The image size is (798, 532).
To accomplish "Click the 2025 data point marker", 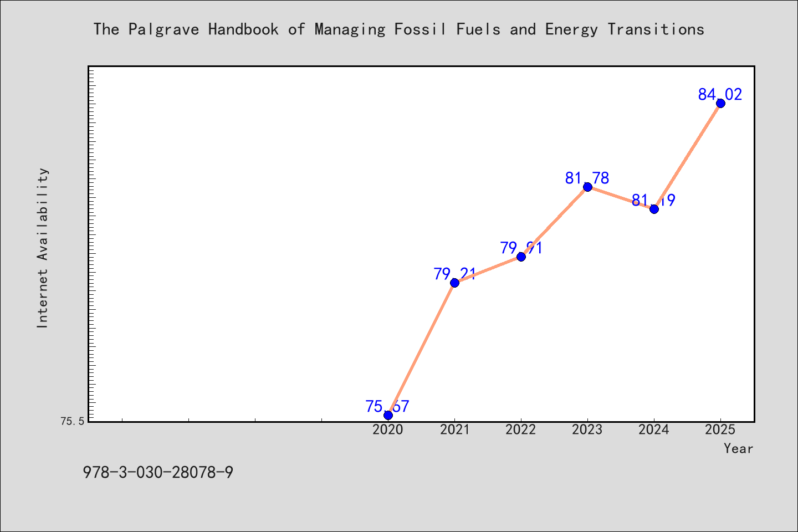I will coord(720,103).
